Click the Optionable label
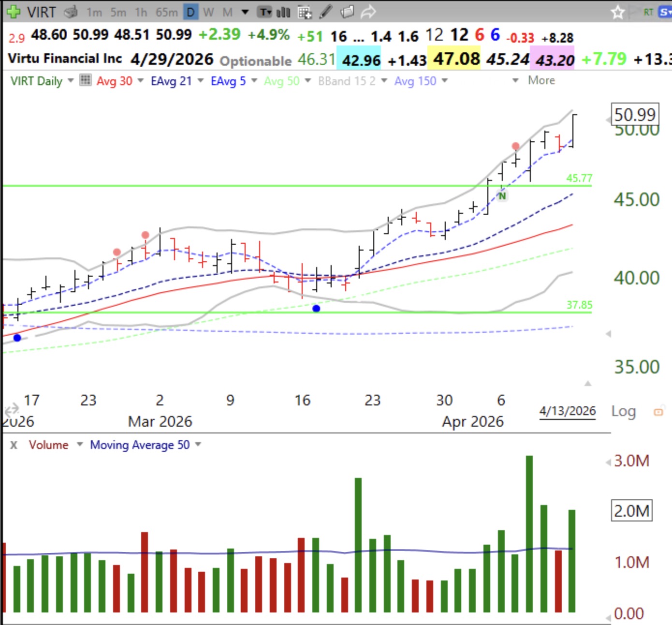Viewport: 672px width, 625px height. point(256,61)
